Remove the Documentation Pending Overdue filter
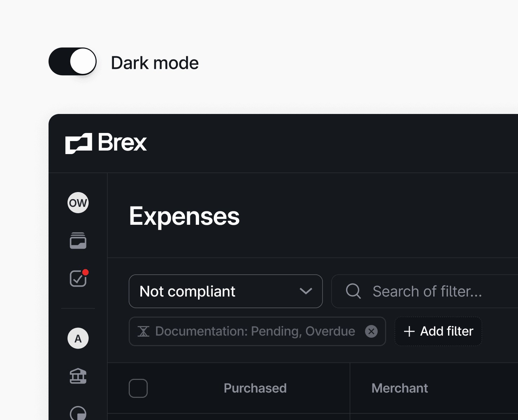518x420 pixels. coord(371,331)
